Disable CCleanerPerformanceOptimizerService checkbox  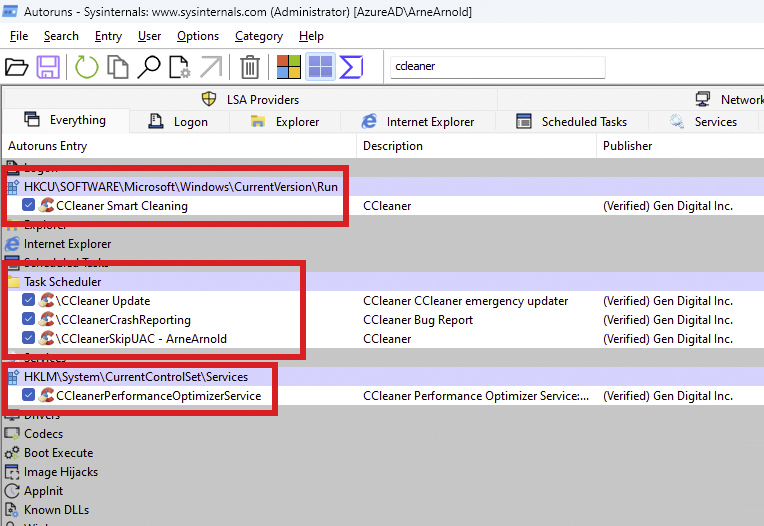29,396
